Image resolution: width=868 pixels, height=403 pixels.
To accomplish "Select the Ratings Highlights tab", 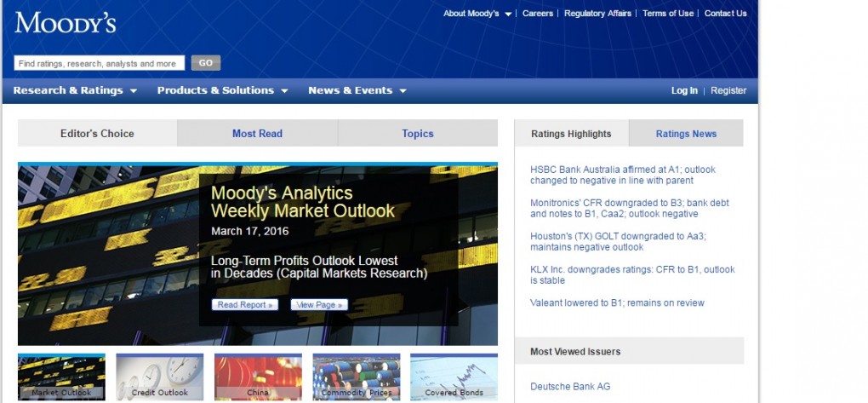I will click(571, 134).
